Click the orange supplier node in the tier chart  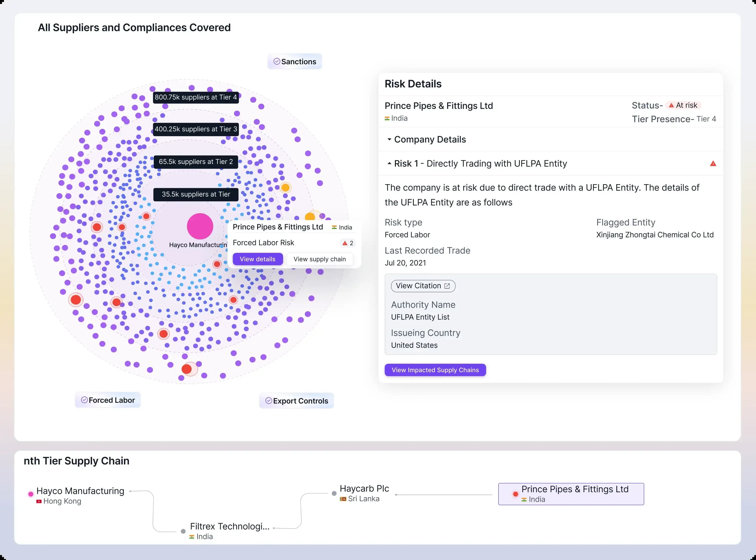[x=285, y=187]
